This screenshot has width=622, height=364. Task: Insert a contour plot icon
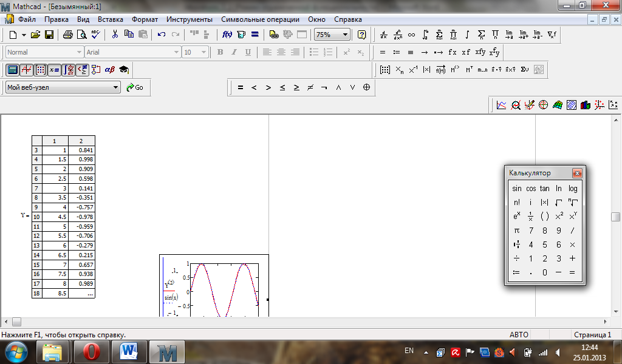tap(571, 105)
